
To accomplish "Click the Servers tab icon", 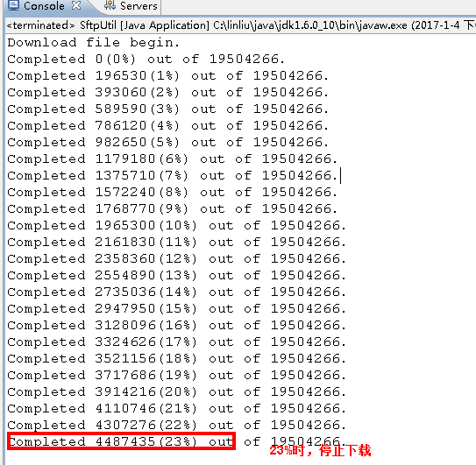I will click(x=110, y=5).
